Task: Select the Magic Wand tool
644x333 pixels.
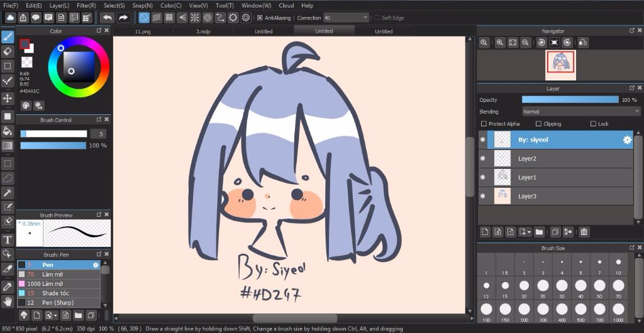Action: (x=8, y=192)
